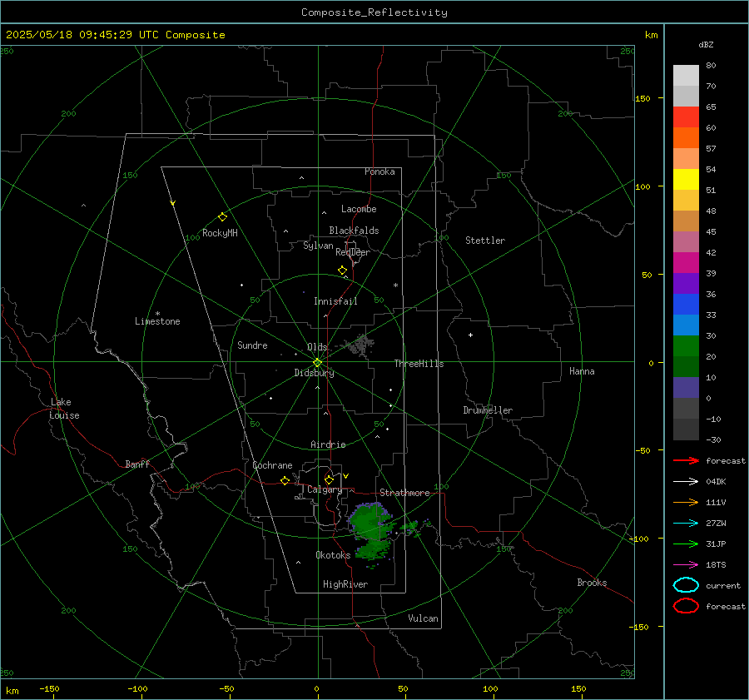Click the Calgary city label

325,489
